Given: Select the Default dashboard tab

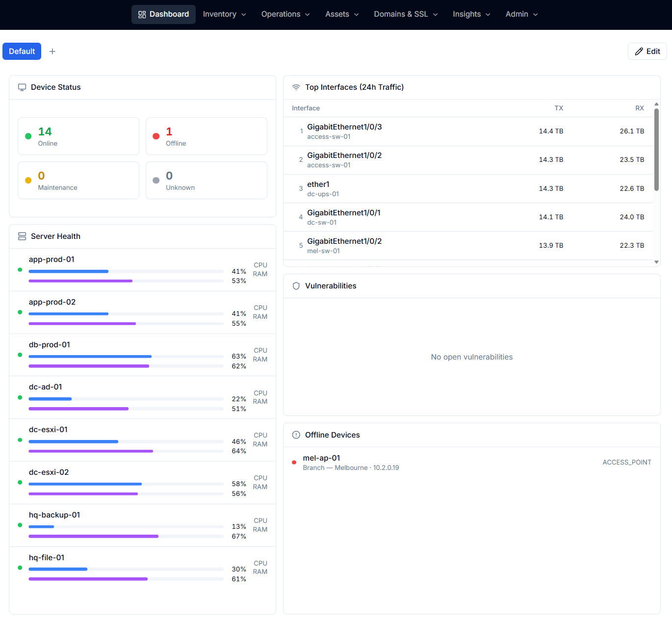Looking at the screenshot, I should (22, 52).
